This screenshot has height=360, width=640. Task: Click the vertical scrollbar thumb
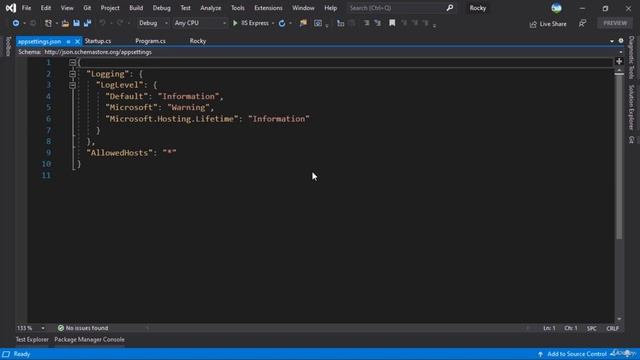coord(619,157)
